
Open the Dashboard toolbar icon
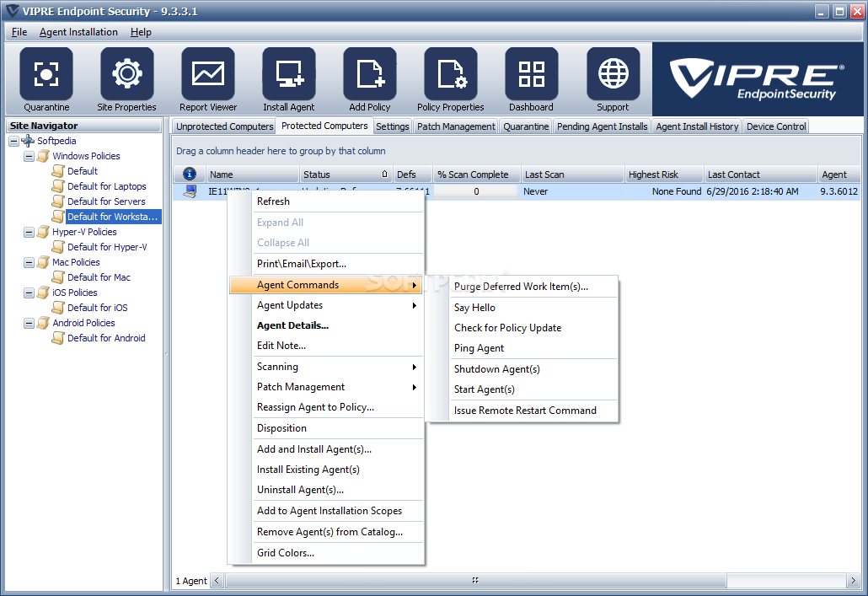[x=532, y=73]
